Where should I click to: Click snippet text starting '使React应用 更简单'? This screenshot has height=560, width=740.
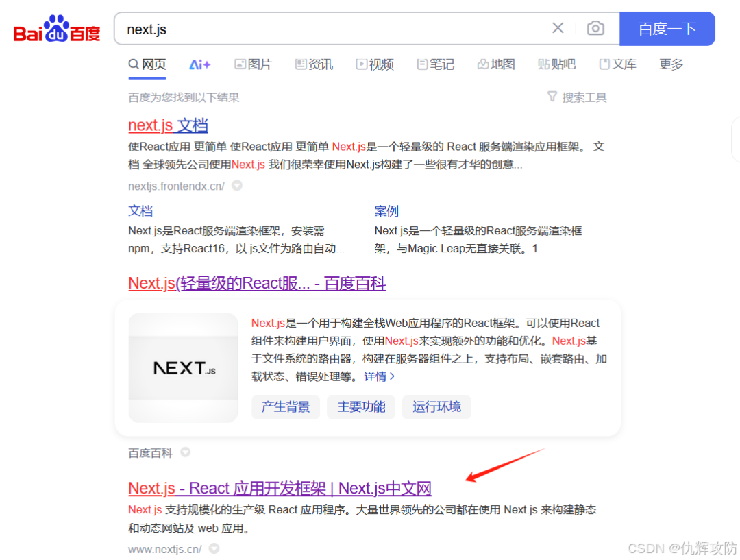pyautogui.click(x=366, y=156)
